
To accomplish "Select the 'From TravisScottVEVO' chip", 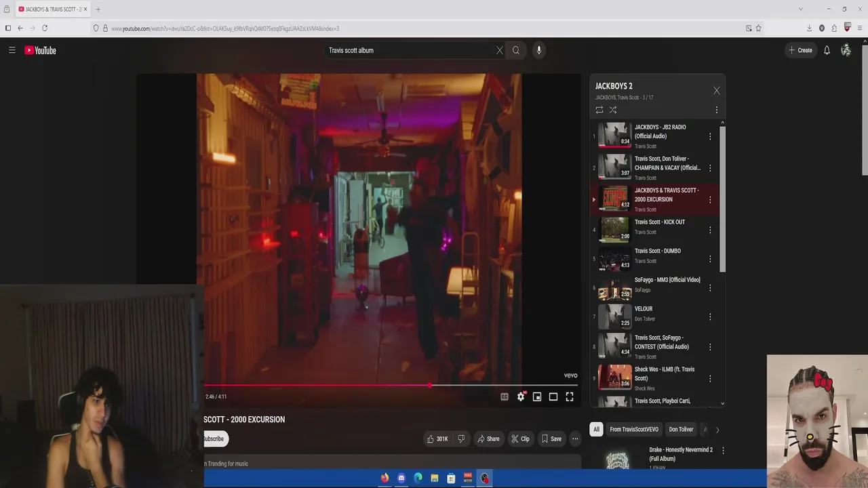I will [x=634, y=430].
